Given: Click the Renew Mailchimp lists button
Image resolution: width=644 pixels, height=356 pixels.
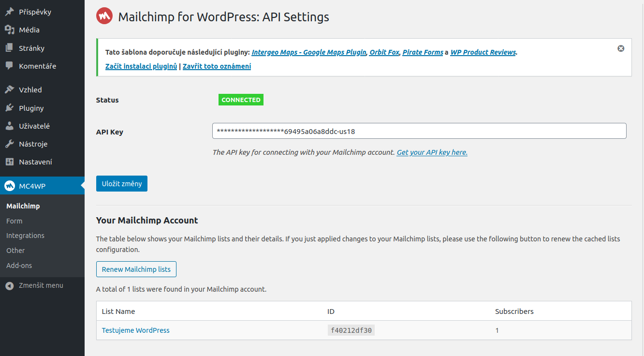Looking at the screenshot, I should (x=136, y=269).
